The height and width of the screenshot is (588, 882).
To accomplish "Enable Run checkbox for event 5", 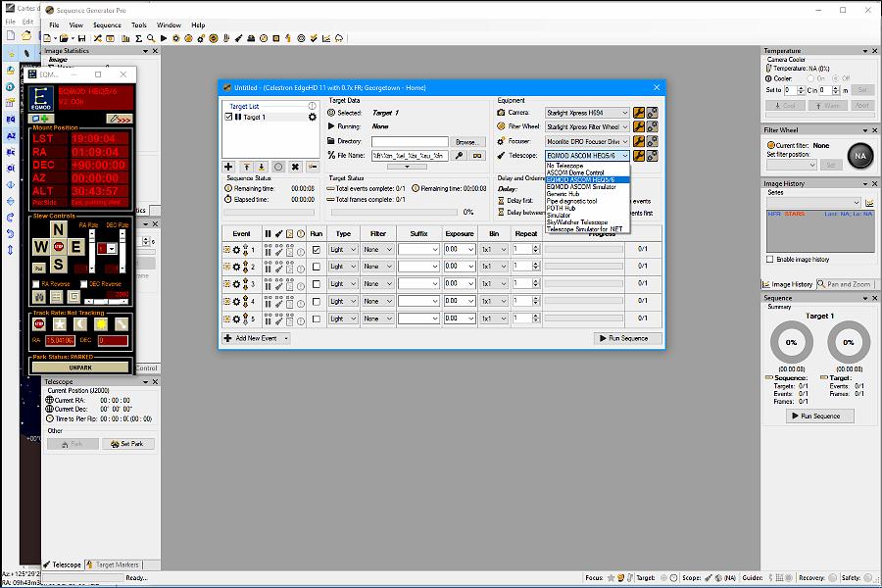I will coord(317,319).
